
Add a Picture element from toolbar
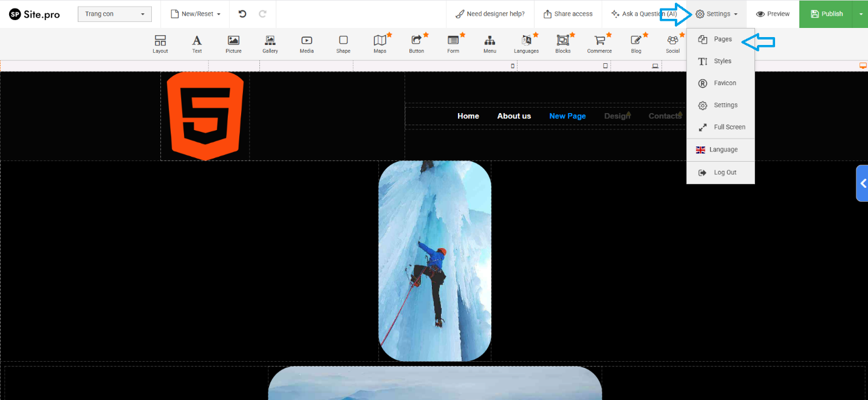[x=233, y=44]
